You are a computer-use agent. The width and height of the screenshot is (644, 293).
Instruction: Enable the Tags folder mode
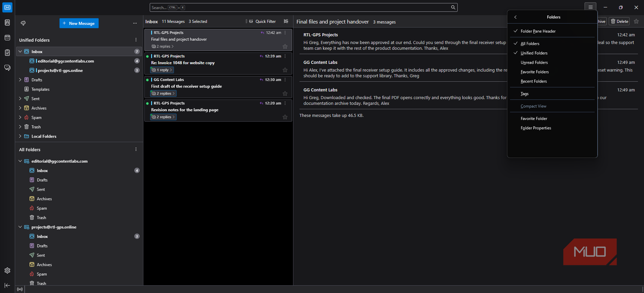(552, 94)
